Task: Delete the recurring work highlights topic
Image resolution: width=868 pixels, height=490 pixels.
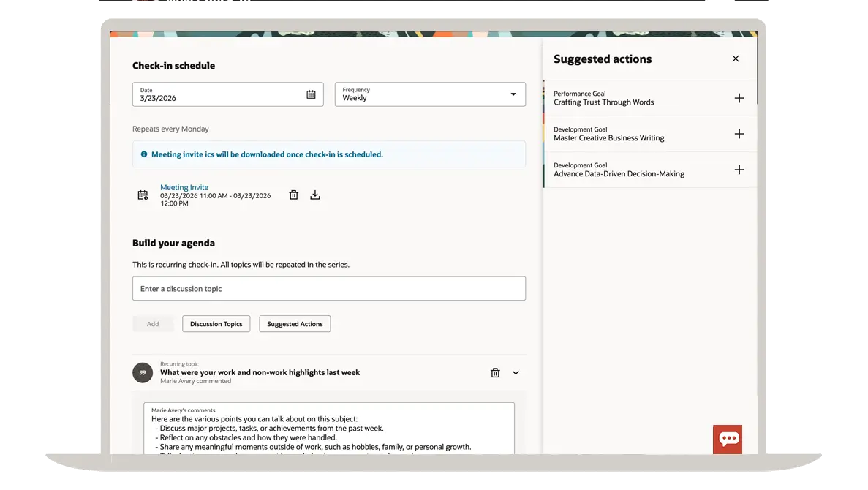Action: (495, 373)
